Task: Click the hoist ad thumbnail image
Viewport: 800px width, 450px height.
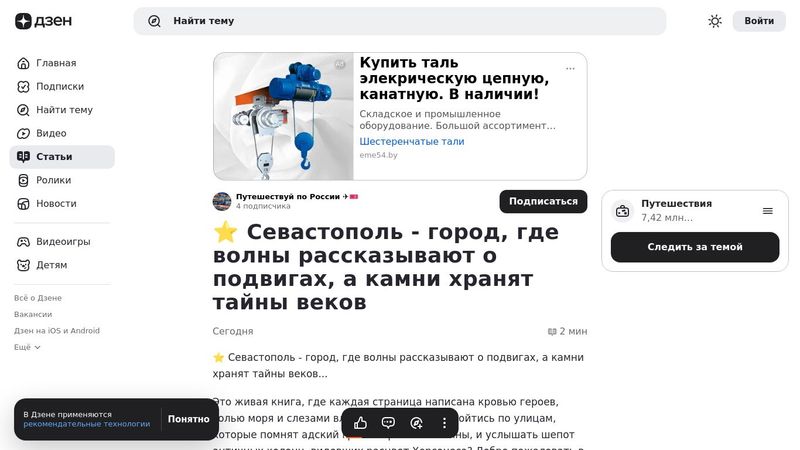Action: tap(284, 116)
